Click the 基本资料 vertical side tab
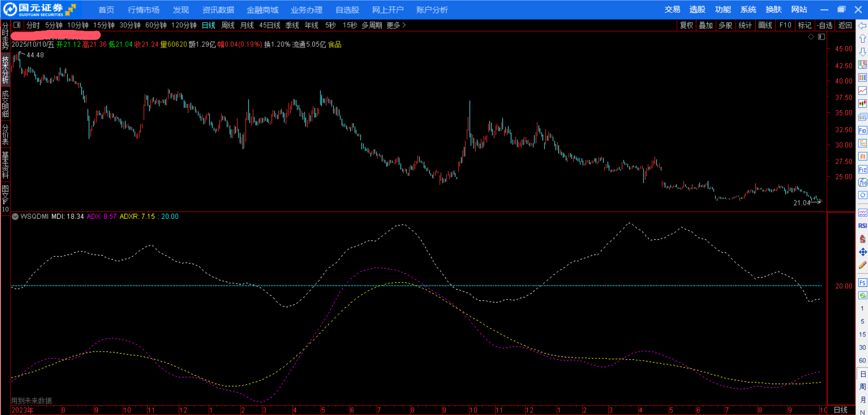Screen dimensions: 868x415 pos(5,165)
